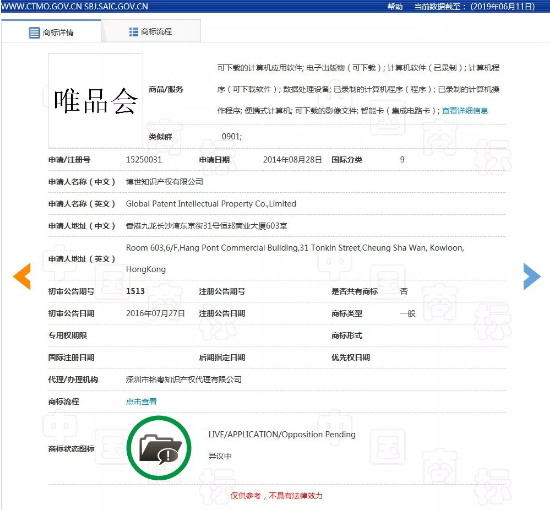This screenshot has height=510, width=550.
Task: Click the header URL WWW.CTMO.GOV.CN
Action: click(x=41, y=6)
